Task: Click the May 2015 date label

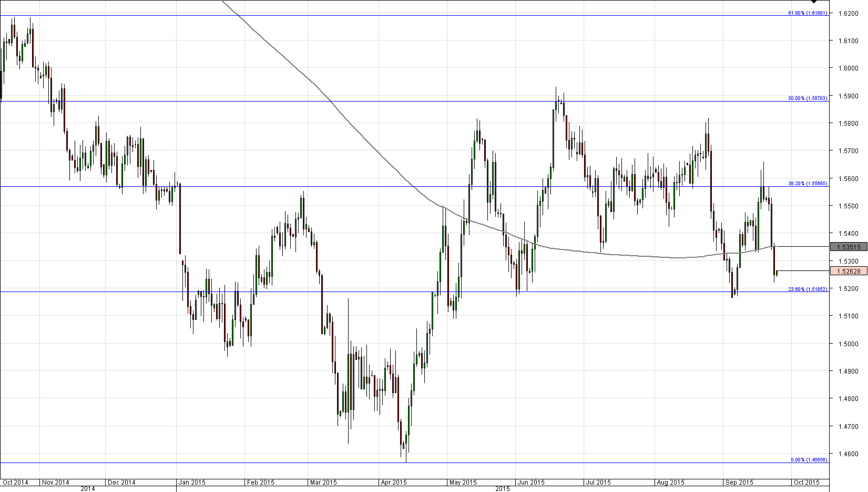Action: click(463, 482)
